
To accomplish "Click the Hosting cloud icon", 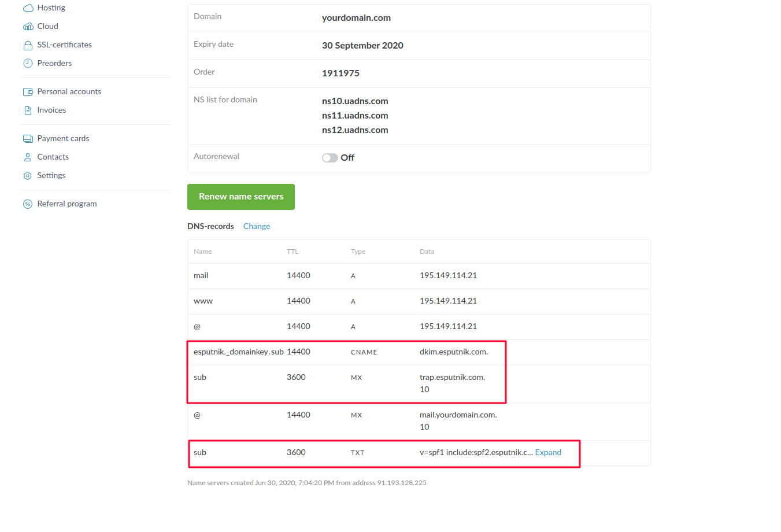I will point(28,8).
